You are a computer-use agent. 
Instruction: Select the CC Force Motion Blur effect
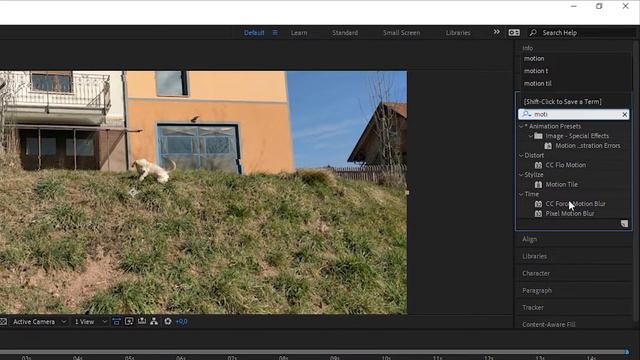coord(576,204)
